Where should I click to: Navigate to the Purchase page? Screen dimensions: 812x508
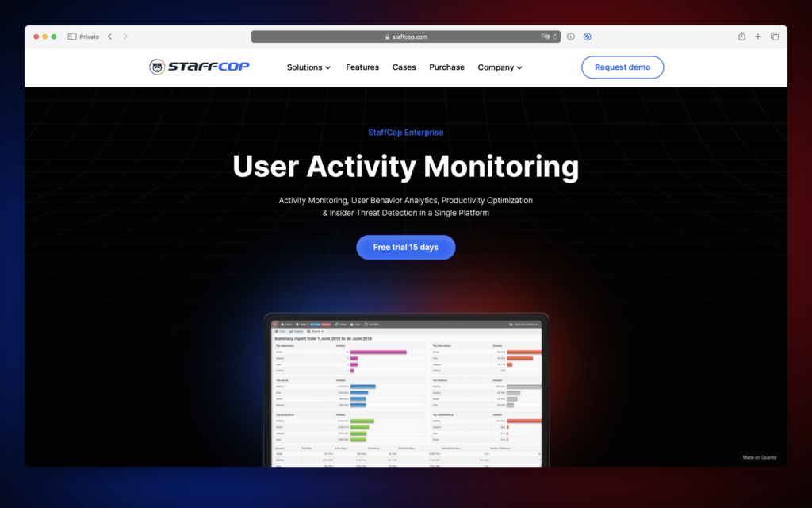[446, 67]
